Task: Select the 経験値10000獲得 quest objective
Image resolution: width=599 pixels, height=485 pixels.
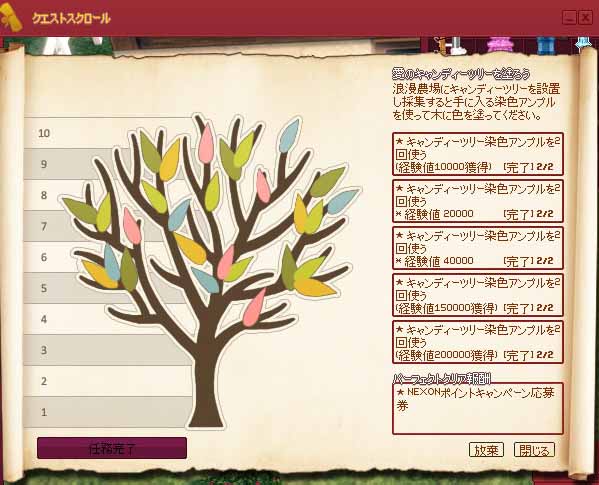Action: pyautogui.click(x=478, y=154)
